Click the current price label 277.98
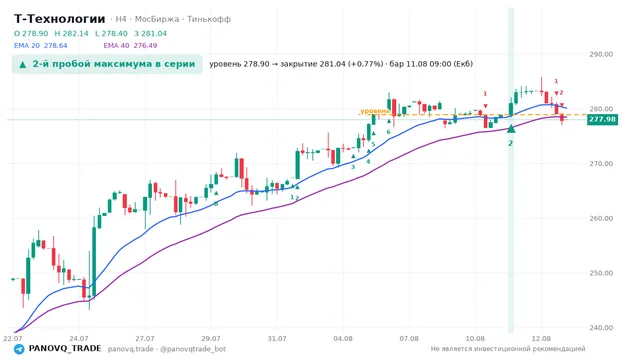640x360 pixels. tap(602, 119)
